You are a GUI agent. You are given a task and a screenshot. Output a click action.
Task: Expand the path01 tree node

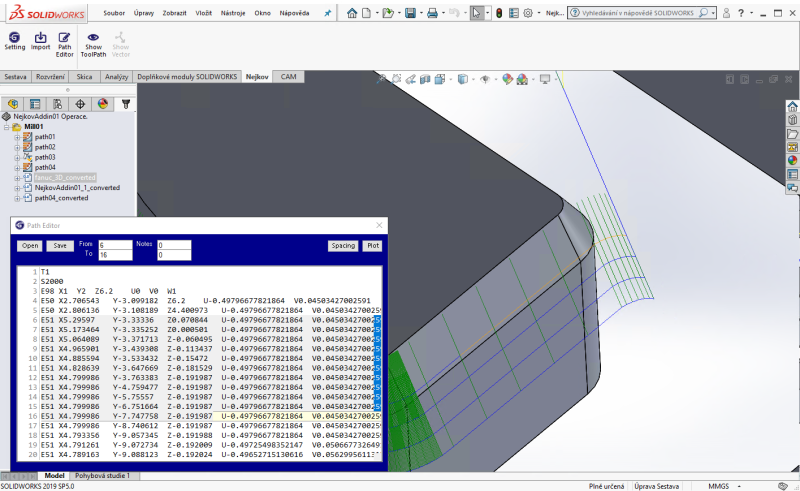tap(17, 137)
